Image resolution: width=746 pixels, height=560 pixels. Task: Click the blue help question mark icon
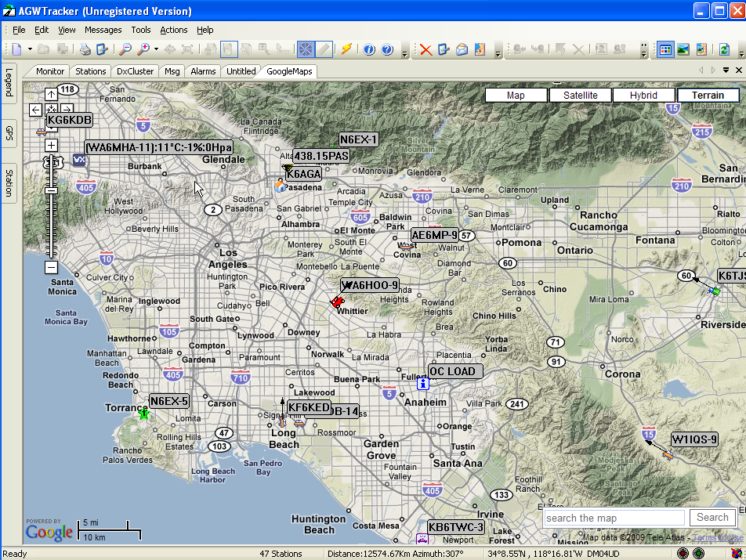pyautogui.click(x=387, y=49)
